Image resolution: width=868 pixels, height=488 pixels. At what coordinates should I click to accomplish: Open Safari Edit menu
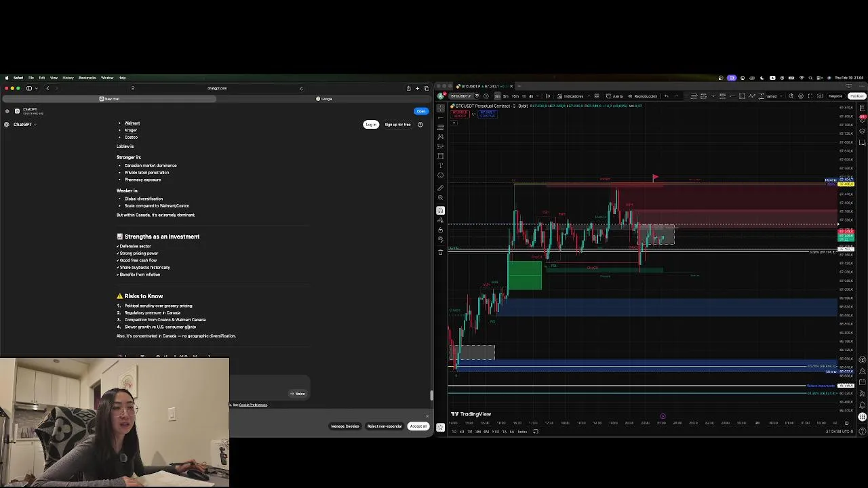click(42, 78)
